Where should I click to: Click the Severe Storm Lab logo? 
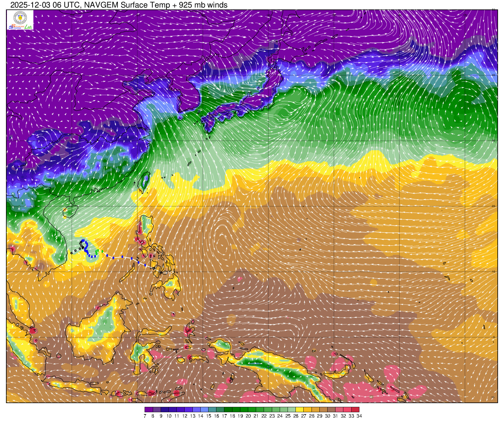click(x=20, y=20)
